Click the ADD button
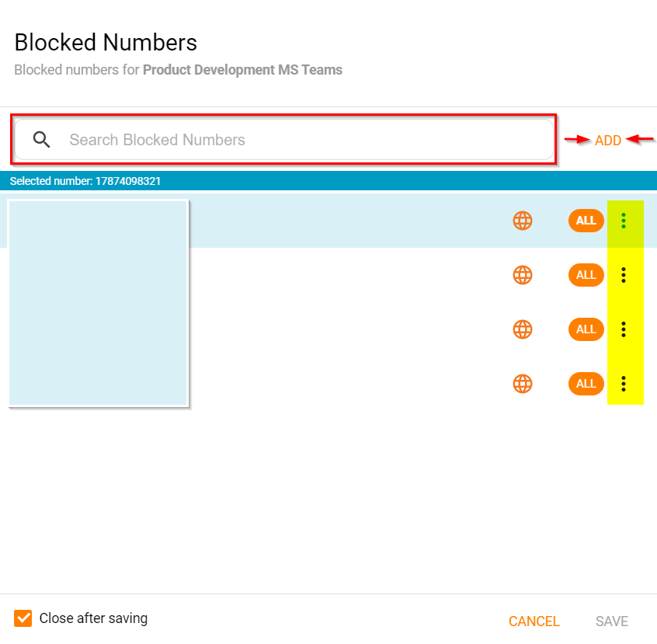Screen dimensions: 657x644 [608, 141]
